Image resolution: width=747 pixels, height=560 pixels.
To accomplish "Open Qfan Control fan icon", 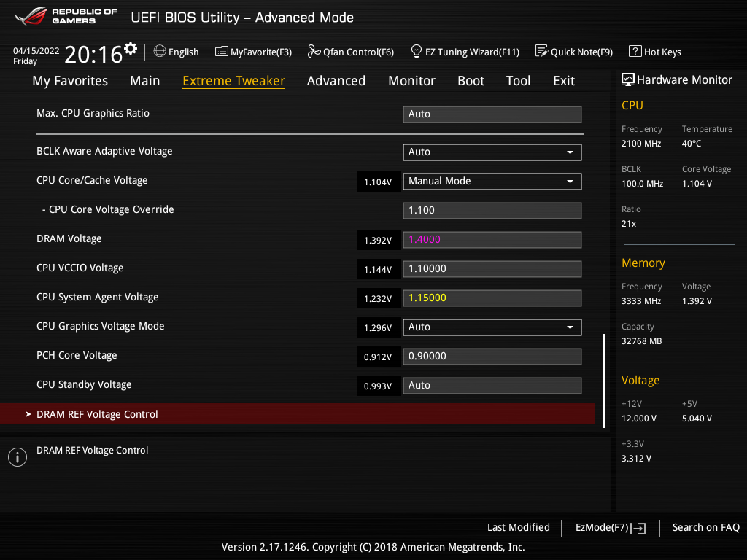I will [314, 52].
